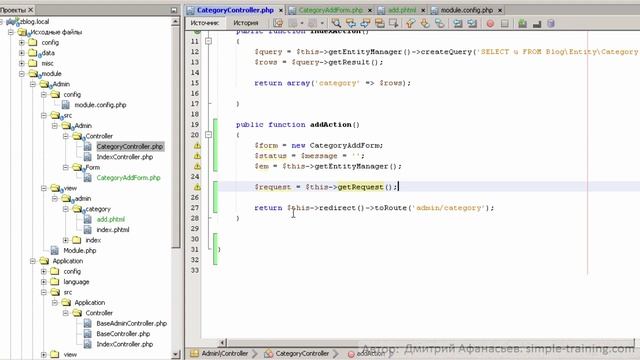Click the green toolbar icon after macro buttons
The image size is (640, 360).
coord(522,23)
